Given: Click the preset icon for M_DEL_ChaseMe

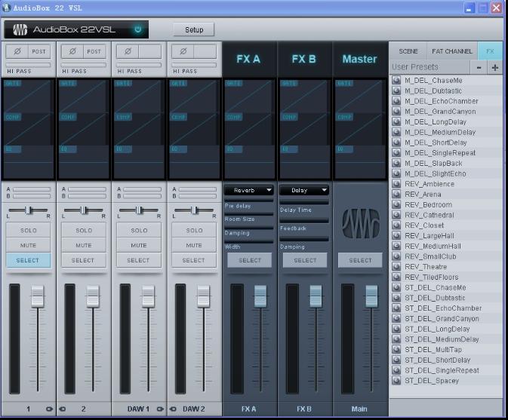Looking at the screenshot, I should (396, 80).
